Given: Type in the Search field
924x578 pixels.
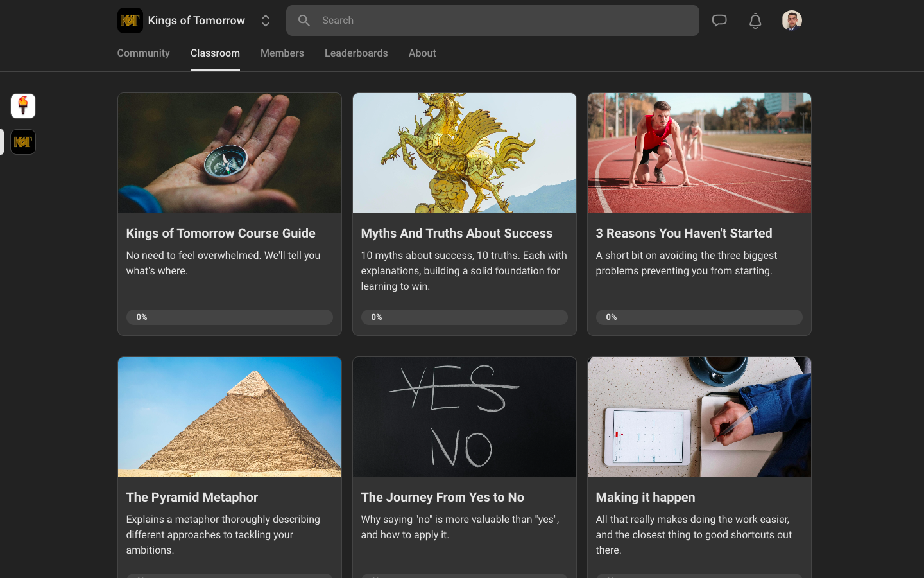Looking at the screenshot, I should pos(501,21).
